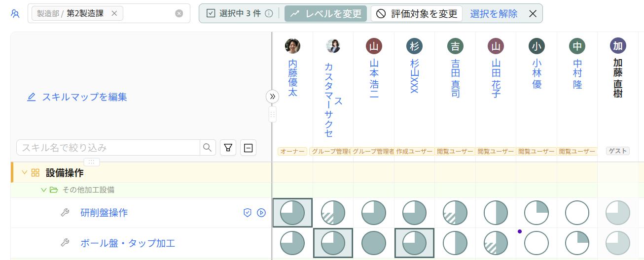Click the オーナー role badge

(292, 151)
